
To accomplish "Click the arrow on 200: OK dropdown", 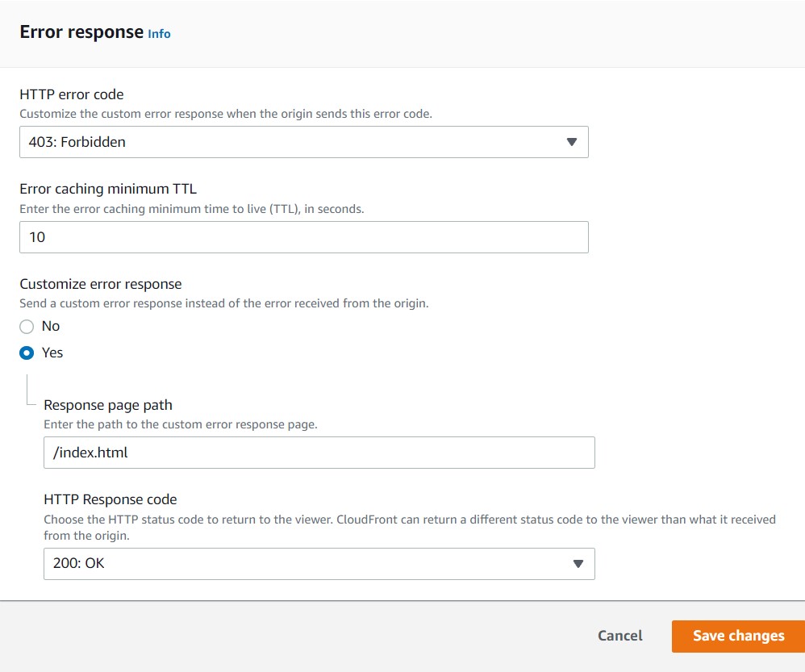I will coord(578,564).
